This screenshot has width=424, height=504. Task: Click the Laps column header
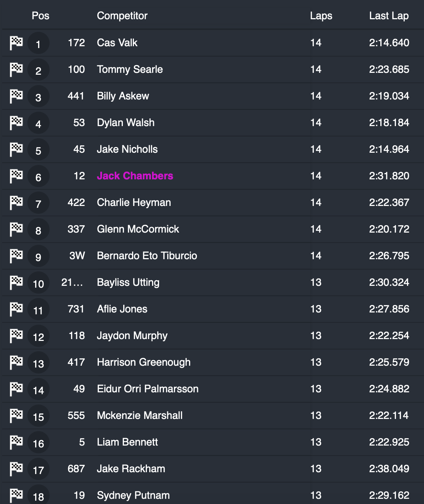click(x=321, y=16)
